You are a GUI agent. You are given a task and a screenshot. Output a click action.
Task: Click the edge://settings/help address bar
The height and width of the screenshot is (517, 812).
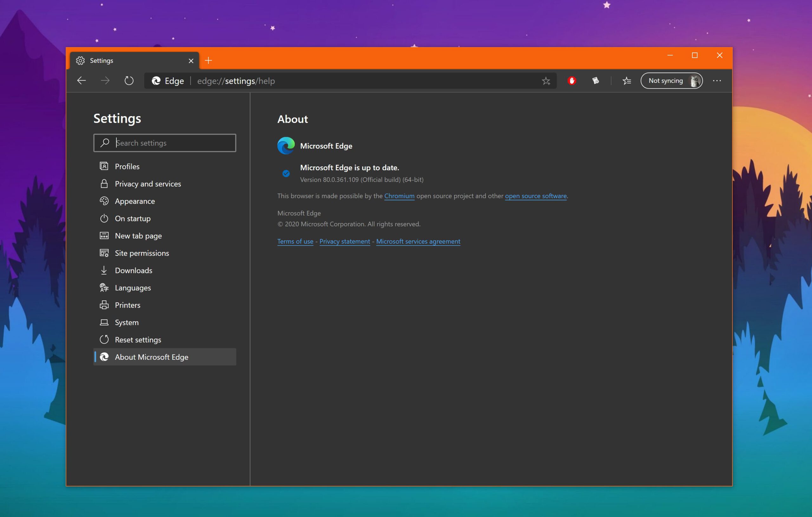tap(351, 81)
